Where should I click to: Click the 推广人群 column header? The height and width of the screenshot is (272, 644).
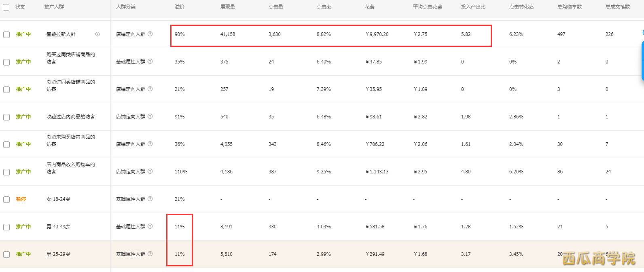[54, 7]
